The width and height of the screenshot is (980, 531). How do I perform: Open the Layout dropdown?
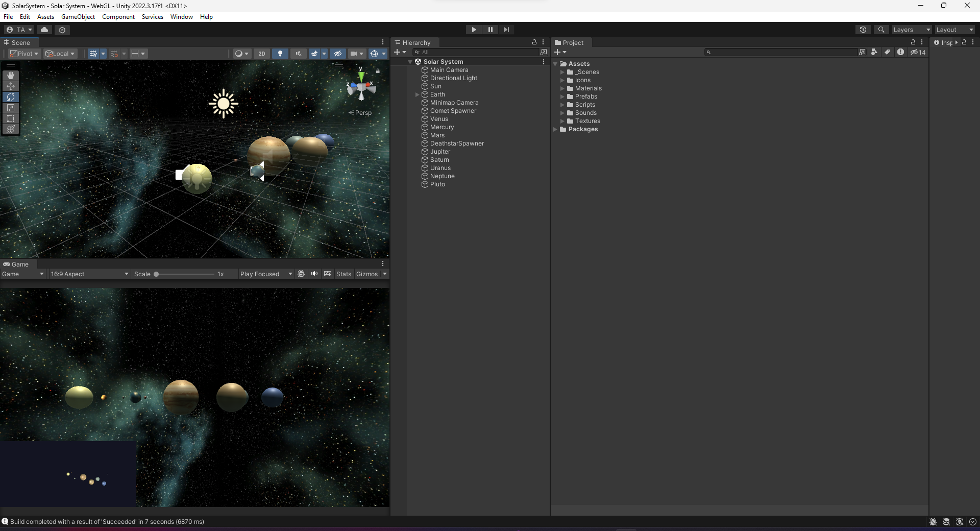(x=954, y=30)
